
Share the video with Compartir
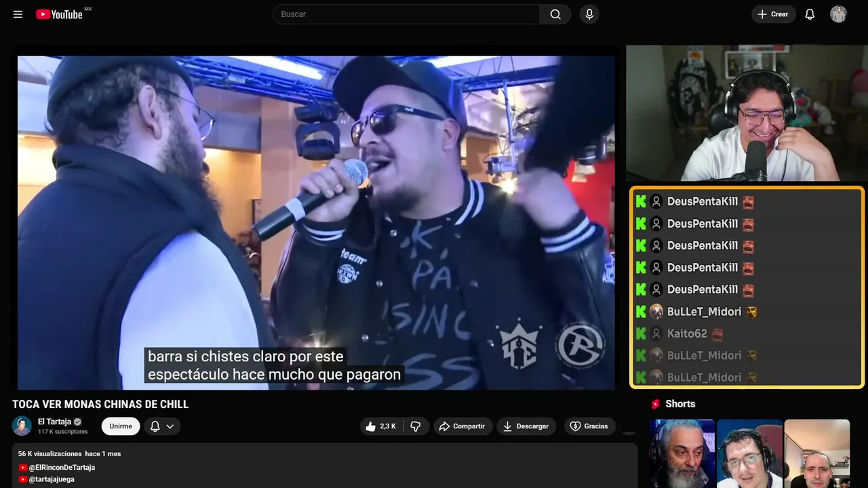coord(463,426)
